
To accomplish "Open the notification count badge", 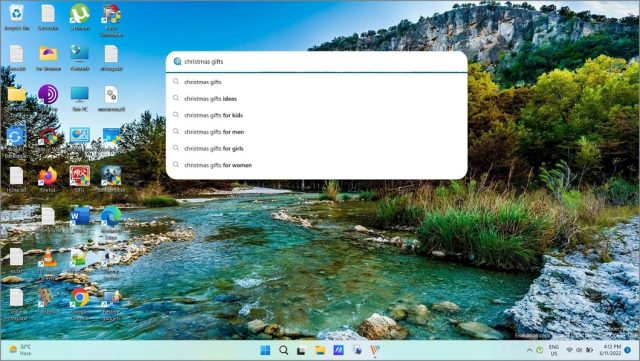I will (x=628, y=350).
